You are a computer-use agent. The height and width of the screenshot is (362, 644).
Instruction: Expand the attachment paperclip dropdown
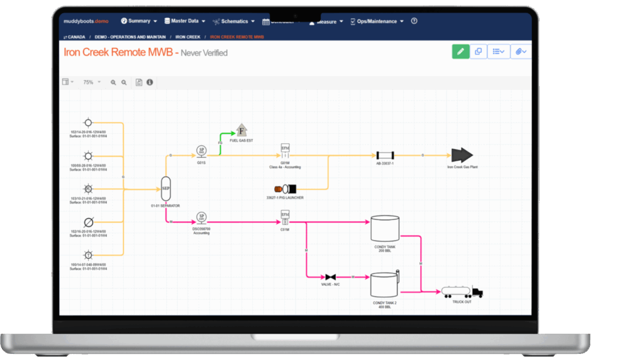point(521,52)
